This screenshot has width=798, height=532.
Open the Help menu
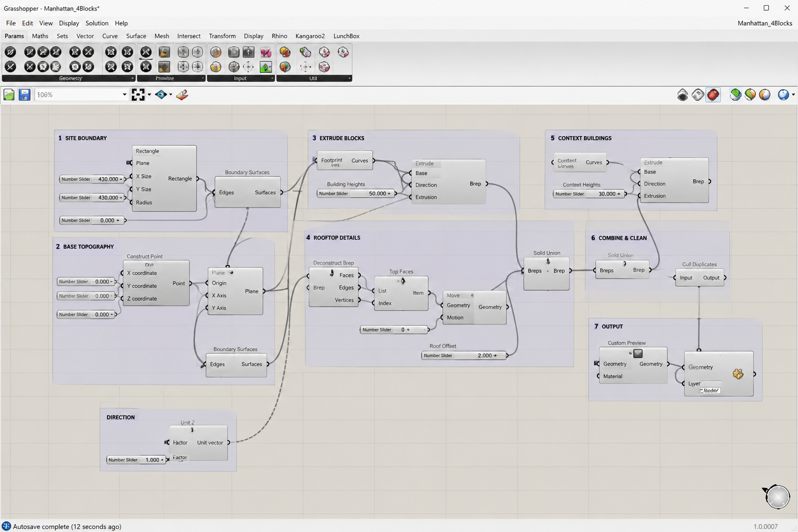pos(121,23)
